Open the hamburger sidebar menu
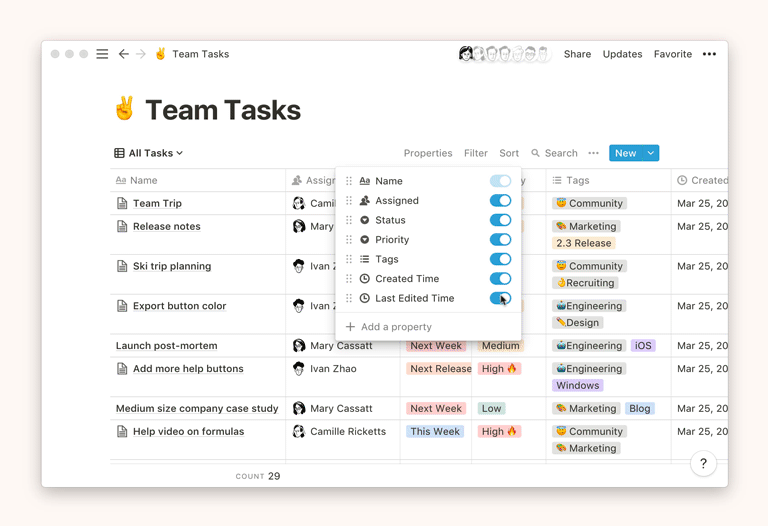 [102, 54]
